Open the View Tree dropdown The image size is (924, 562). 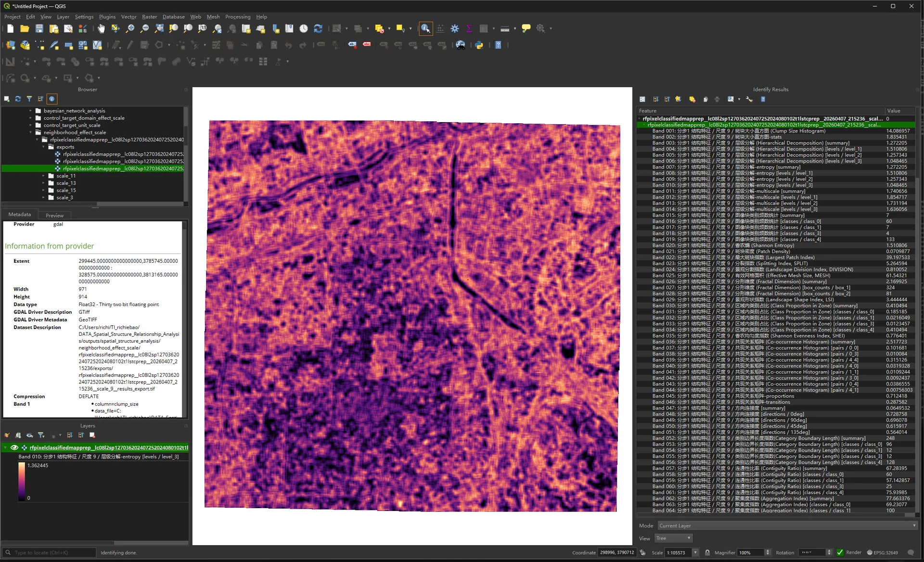(673, 538)
